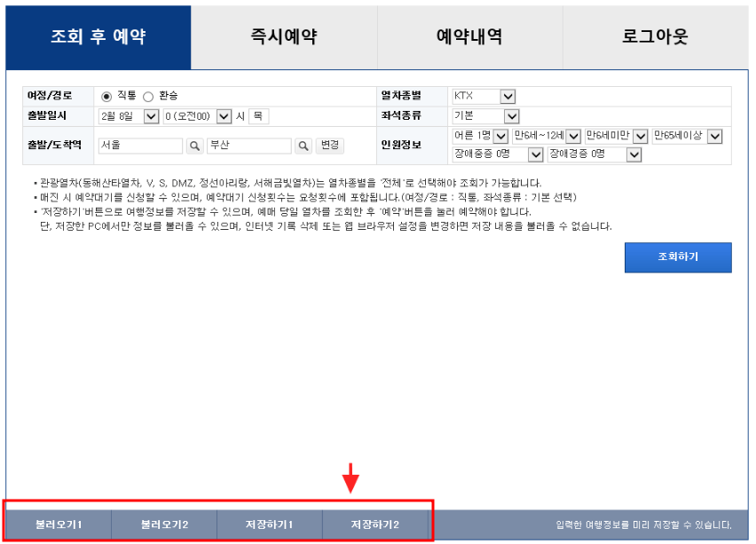
Task: Open the 좌석종류 dropdown showing 기본
Action: [x=511, y=116]
